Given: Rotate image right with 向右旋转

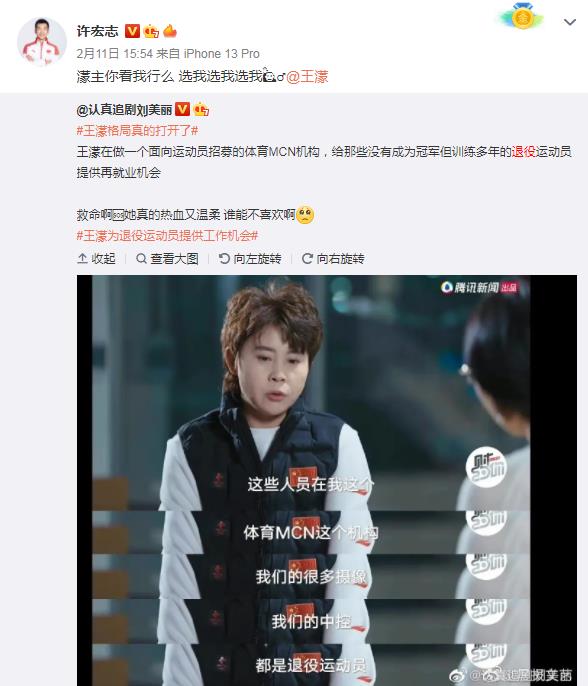Looking at the screenshot, I should pos(333,259).
